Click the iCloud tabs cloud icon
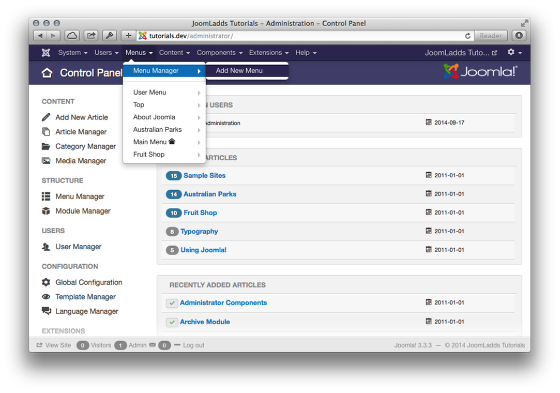 (x=72, y=36)
